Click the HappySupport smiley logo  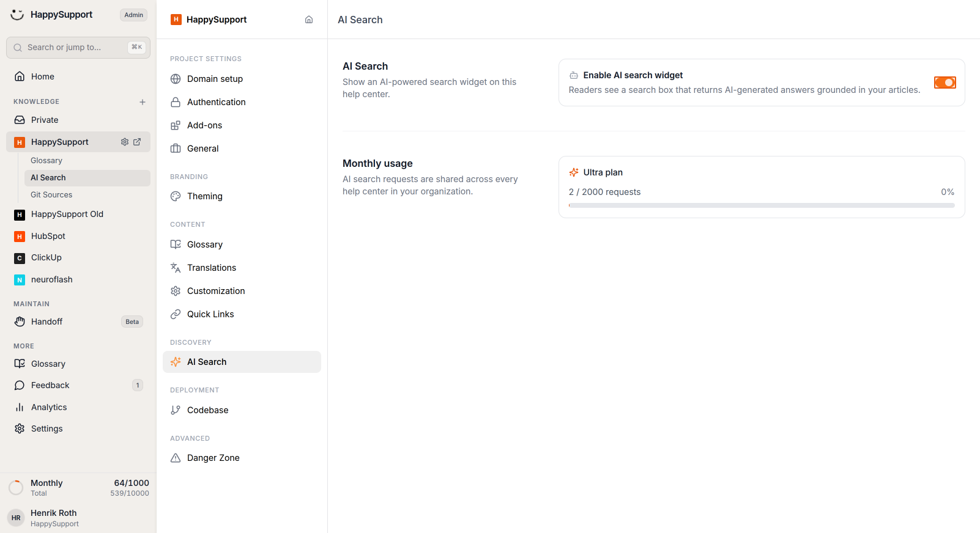tap(17, 15)
